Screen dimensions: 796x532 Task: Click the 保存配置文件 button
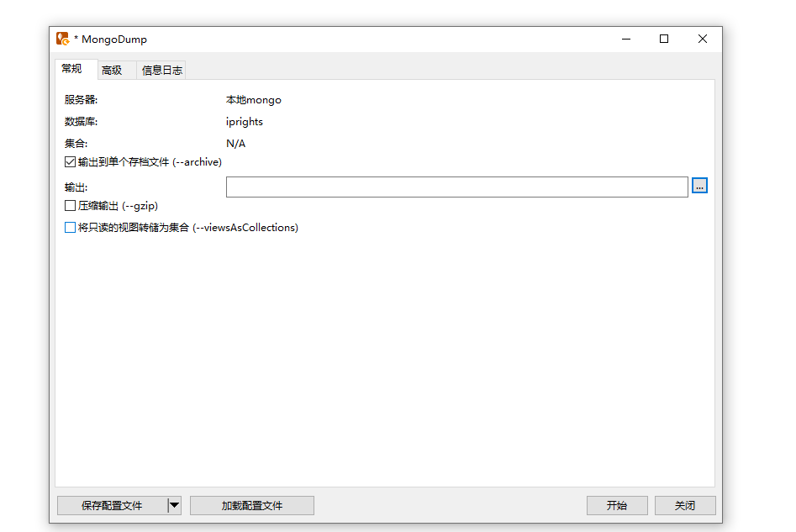112,506
